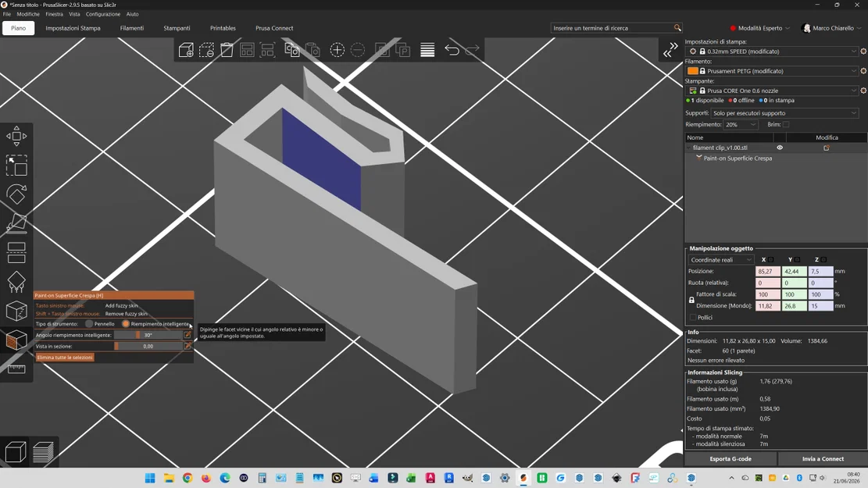Click the Esporta G-code button
Image resolution: width=868 pixels, height=488 pixels.
pyautogui.click(x=730, y=458)
